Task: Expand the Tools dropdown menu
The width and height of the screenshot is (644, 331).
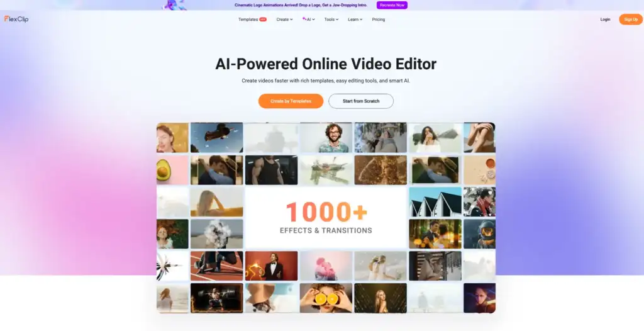Action: point(331,20)
